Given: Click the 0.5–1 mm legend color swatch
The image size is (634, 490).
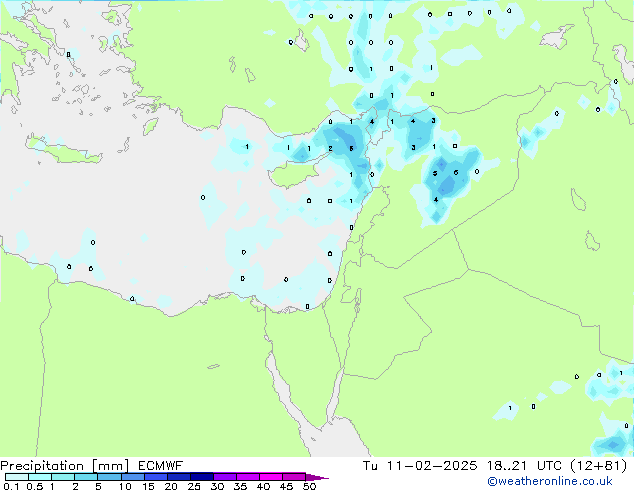Looking at the screenshot, I should click(40, 477).
